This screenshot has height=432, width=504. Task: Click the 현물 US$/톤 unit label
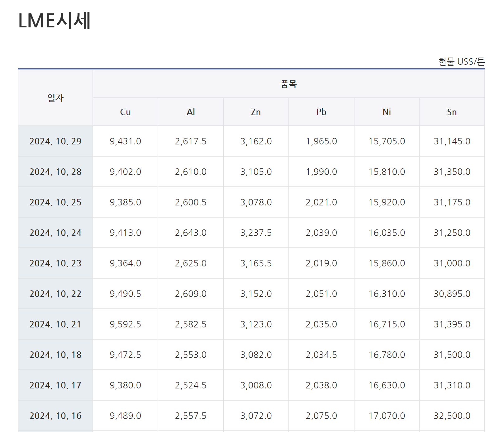(461, 62)
